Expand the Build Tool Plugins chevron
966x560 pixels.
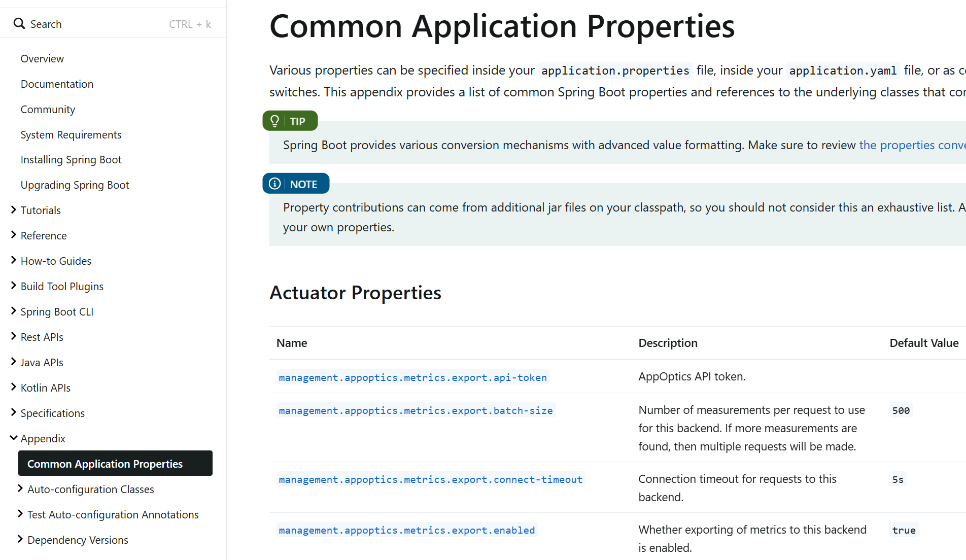pos(14,286)
